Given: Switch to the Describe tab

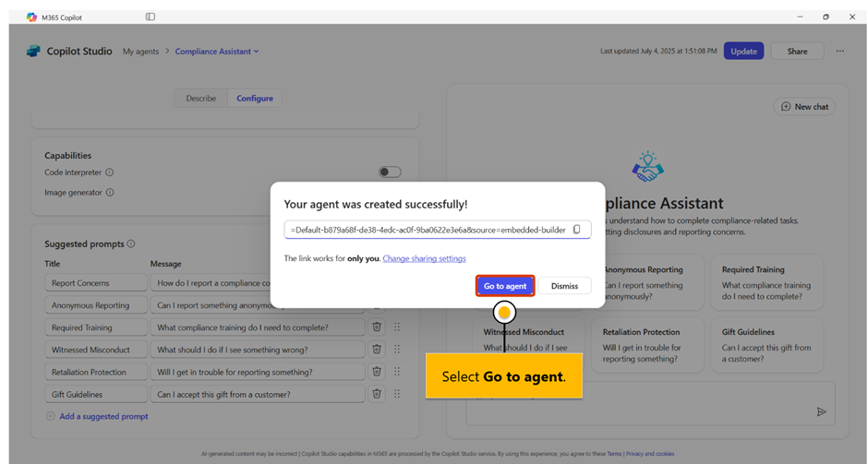Looking at the screenshot, I should pos(201,98).
